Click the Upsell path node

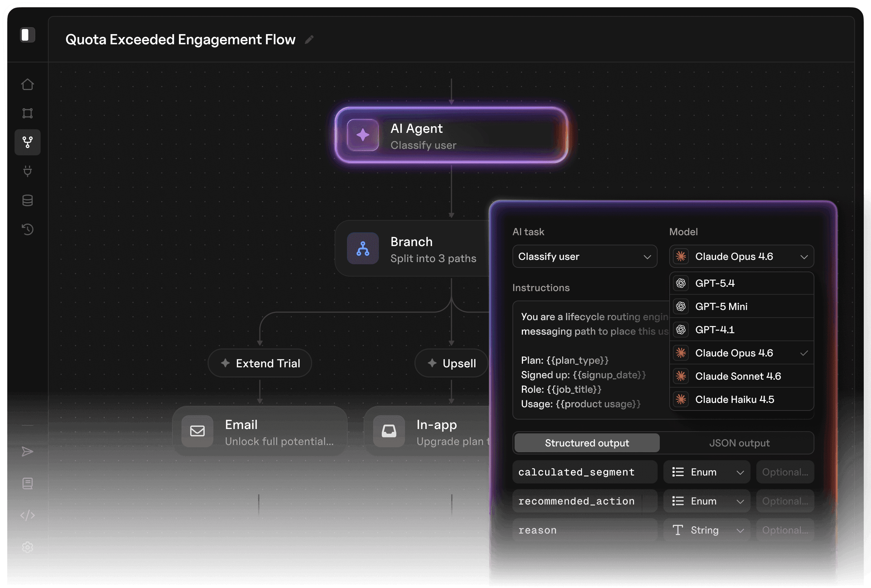coord(451,363)
